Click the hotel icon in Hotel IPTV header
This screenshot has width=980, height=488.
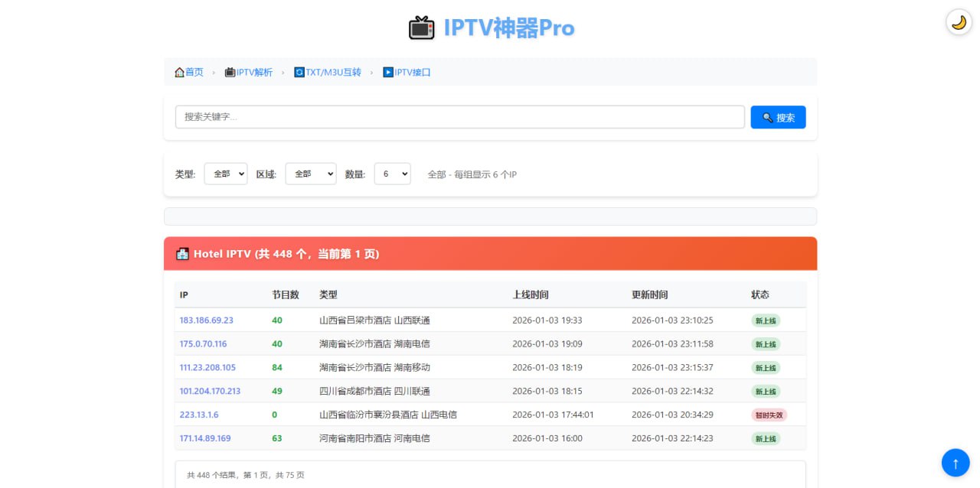[x=182, y=254]
